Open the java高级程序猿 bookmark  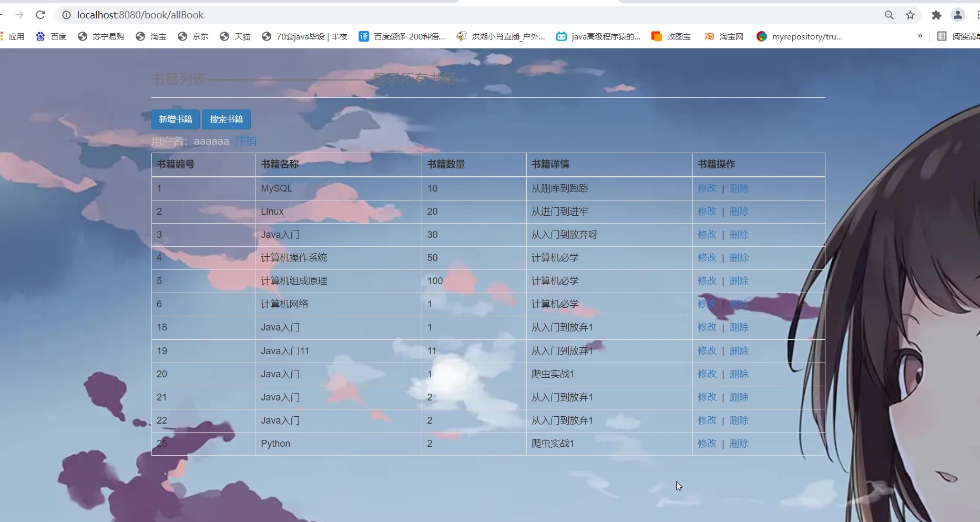tap(598, 36)
